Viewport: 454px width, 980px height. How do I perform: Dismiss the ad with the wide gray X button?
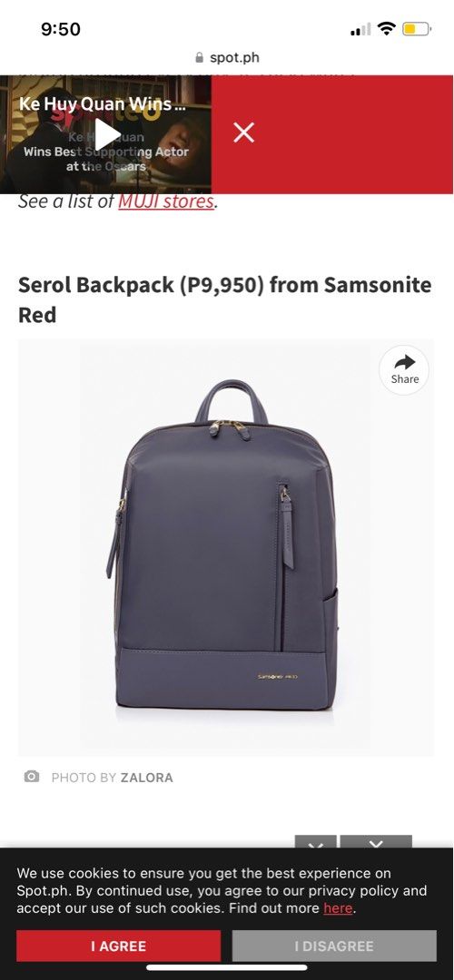[376, 842]
